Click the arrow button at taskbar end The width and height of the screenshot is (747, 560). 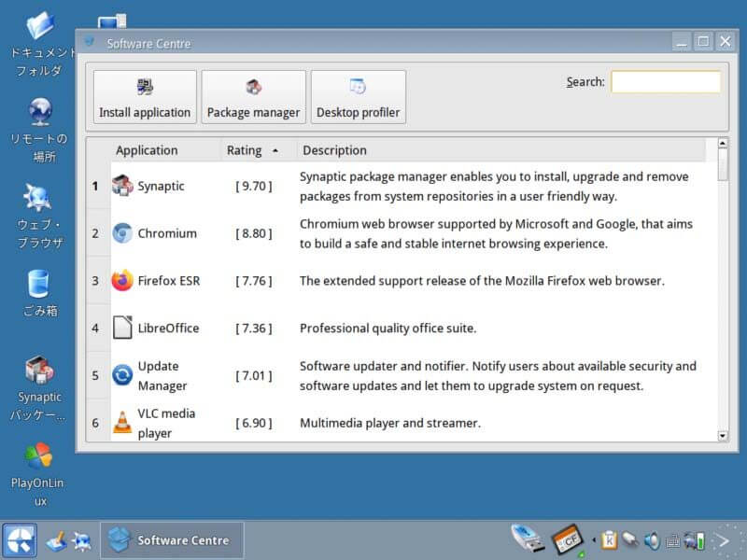point(723,540)
